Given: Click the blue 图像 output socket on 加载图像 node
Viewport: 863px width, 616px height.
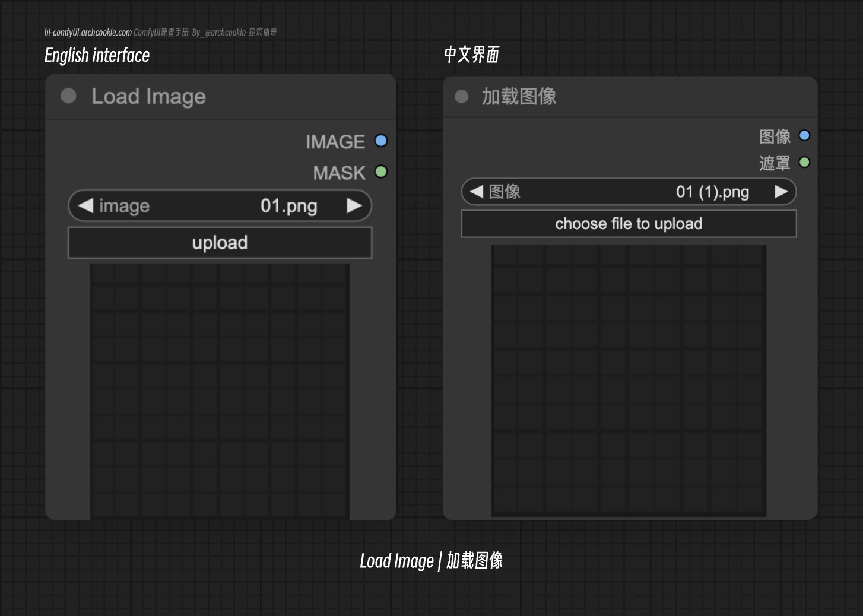Looking at the screenshot, I should [x=804, y=136].
